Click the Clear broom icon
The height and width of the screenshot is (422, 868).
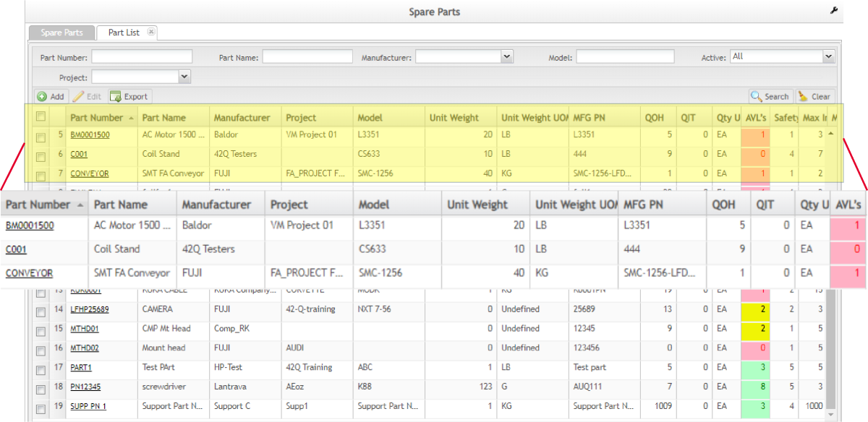[802, 96]
